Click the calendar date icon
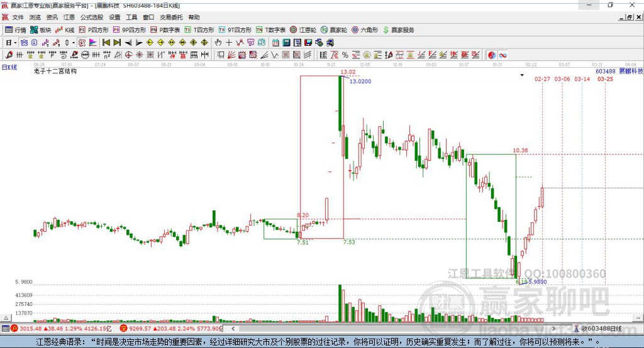Viewport: 644px width, 348px height. point(275,43)
